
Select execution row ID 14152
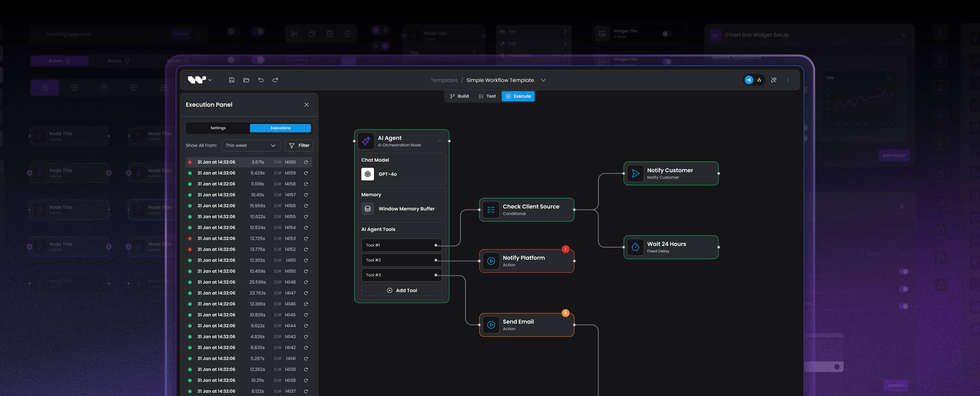pyautogui.click(x=249, y=250)
